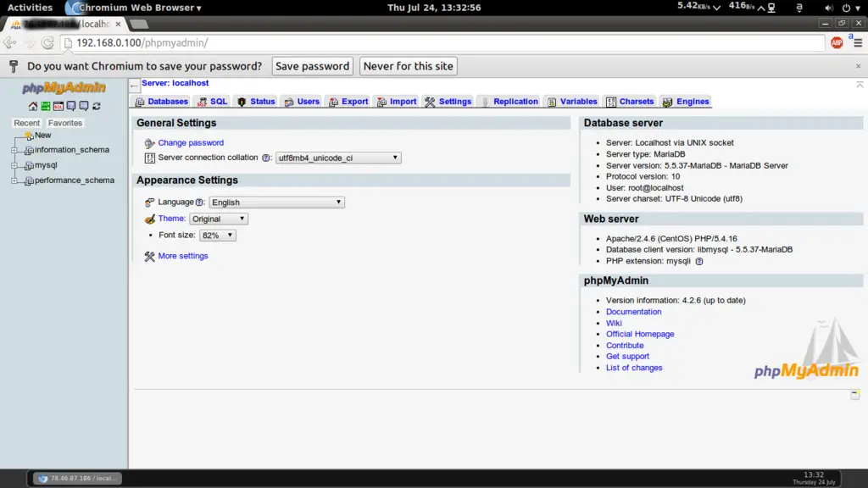Open the Chromium hamburger menu
868x488 pixels.
pos(858,43)
